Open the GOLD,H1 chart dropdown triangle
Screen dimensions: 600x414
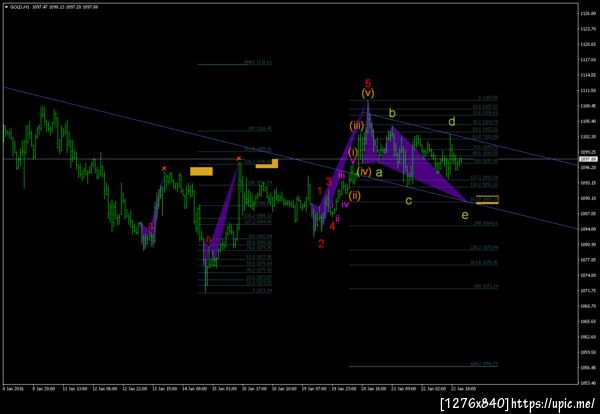tap(6, 7)
